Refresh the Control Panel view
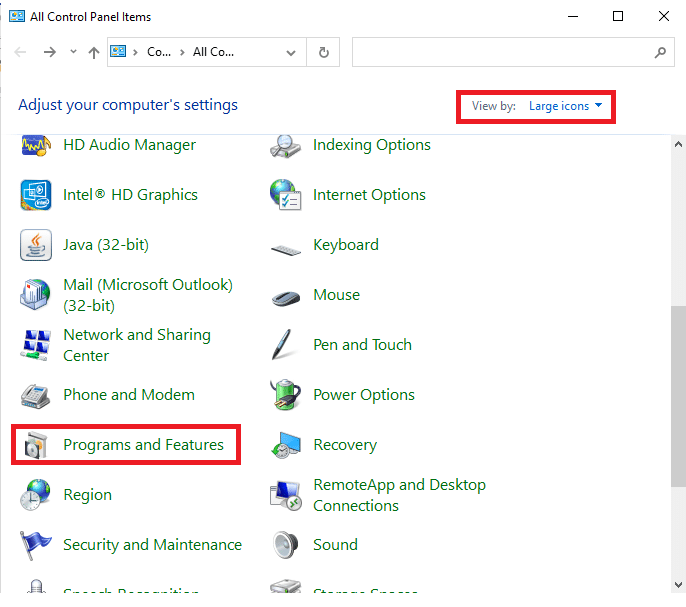This screenshot has height=607, width=686. point(323,53)
